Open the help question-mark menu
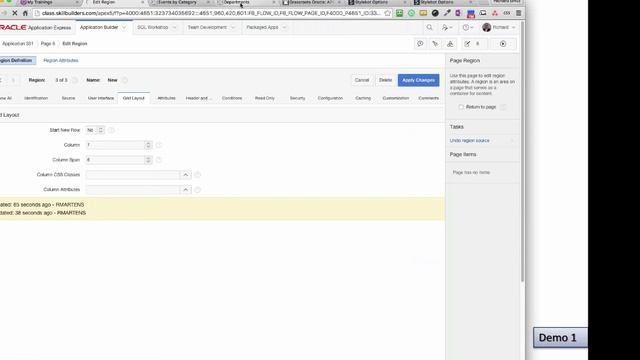 pos(467,27)
